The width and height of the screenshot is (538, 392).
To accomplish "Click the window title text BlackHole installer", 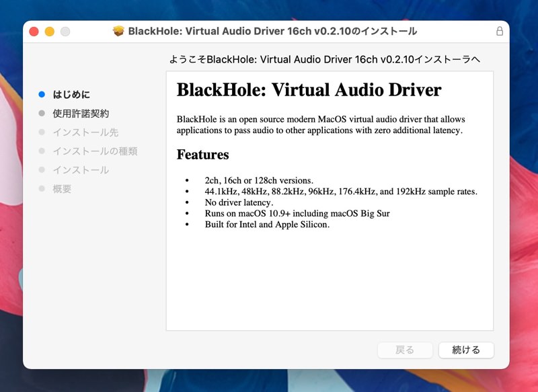I will coord(272,31).
